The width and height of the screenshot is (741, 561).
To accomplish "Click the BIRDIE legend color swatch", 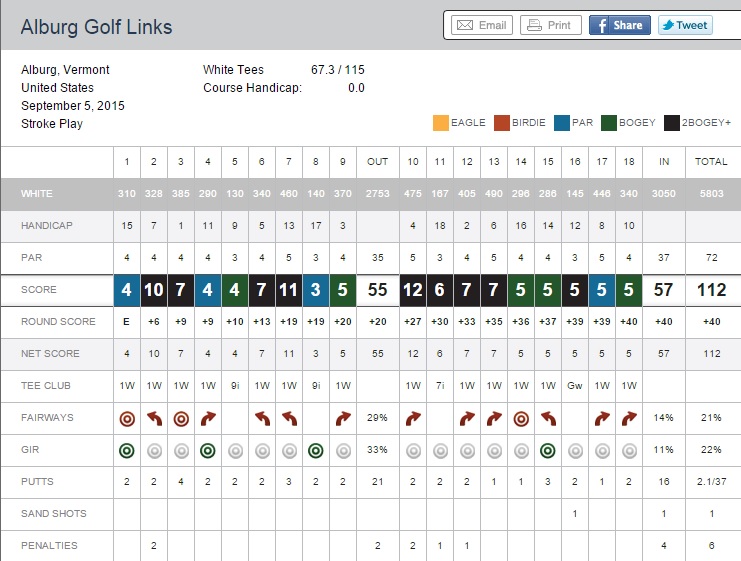I will tap(501, 123).
